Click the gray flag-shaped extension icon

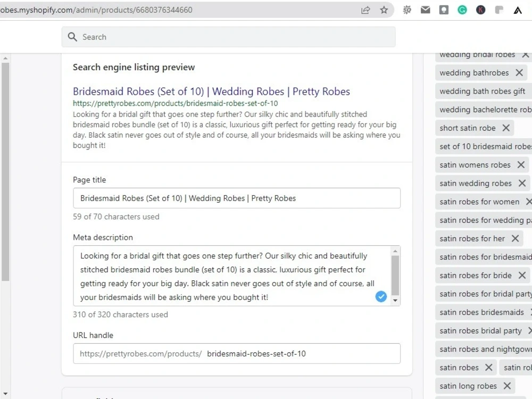(499, 10)
